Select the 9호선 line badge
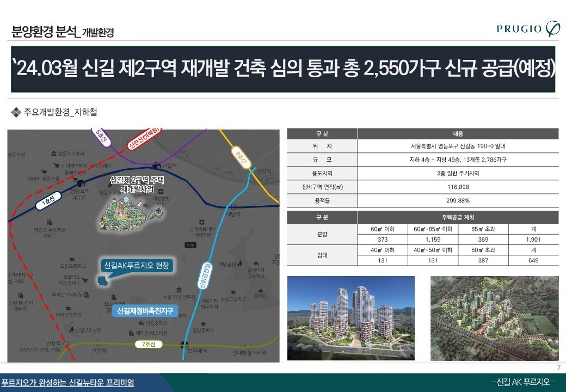Screen dimensions: 566x392 coord(241,157)
